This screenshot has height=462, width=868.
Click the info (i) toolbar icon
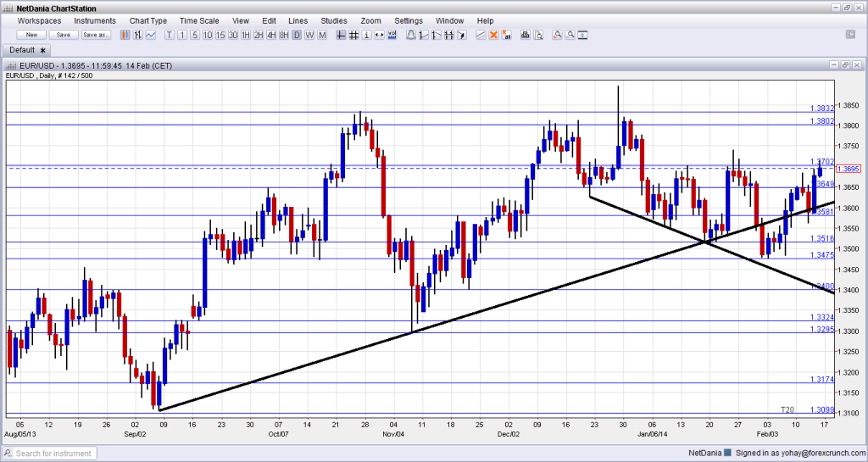click(366, 35)
